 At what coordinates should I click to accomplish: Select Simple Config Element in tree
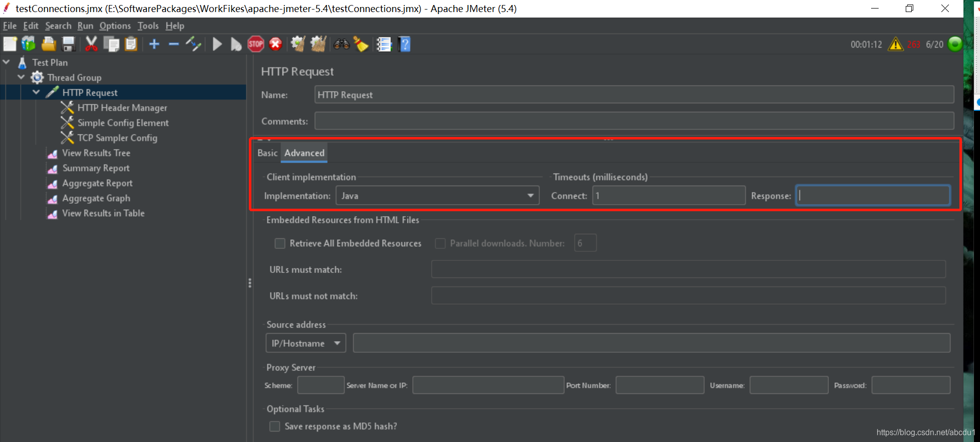[123, 123]
